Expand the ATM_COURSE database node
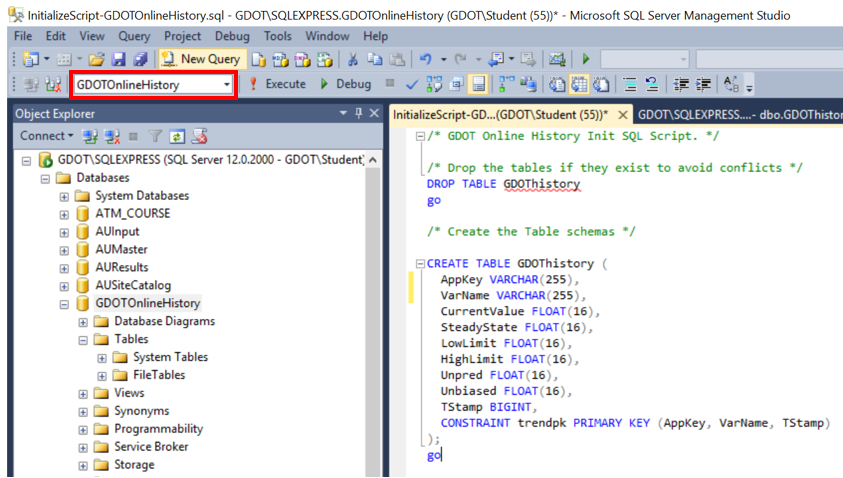 [64, 214]
